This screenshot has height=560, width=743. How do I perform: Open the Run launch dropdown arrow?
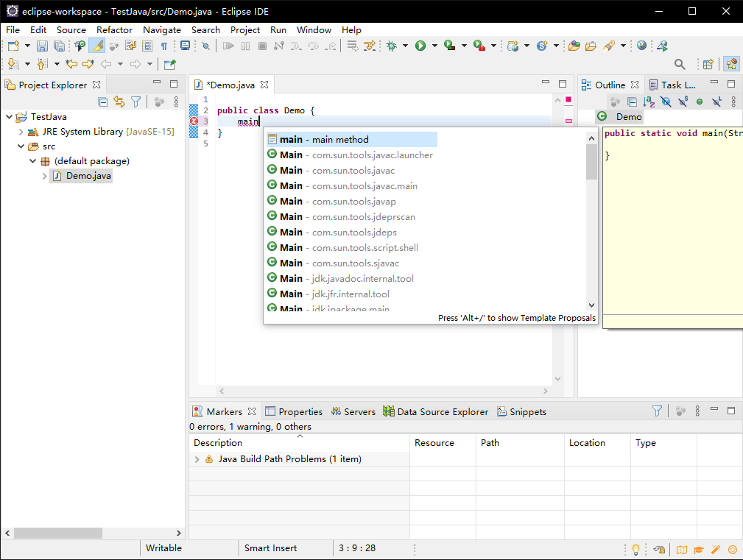tap(434, 46)
